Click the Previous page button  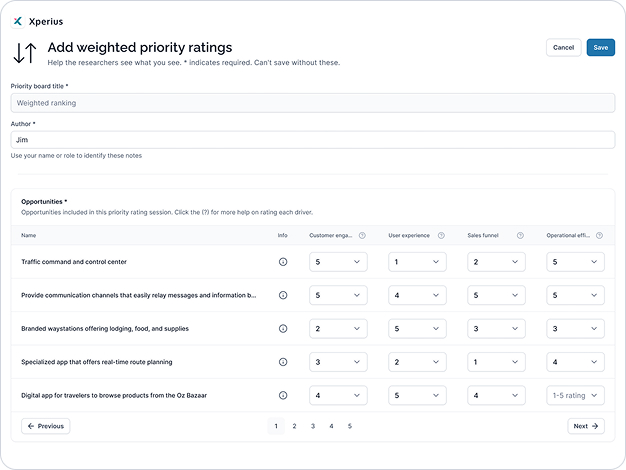(x=46, y=426)
